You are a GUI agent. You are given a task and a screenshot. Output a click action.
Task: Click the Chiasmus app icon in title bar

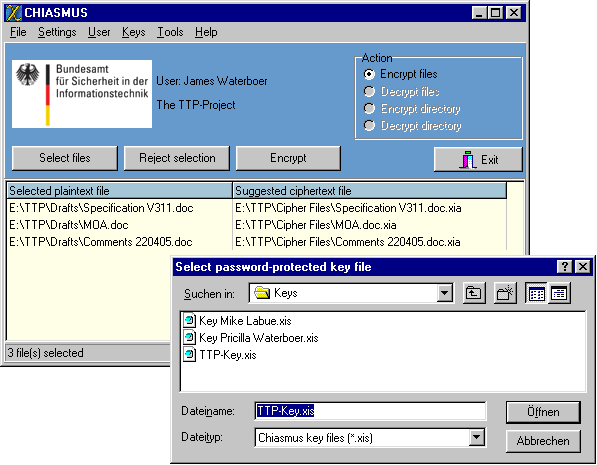pos(14,13)
